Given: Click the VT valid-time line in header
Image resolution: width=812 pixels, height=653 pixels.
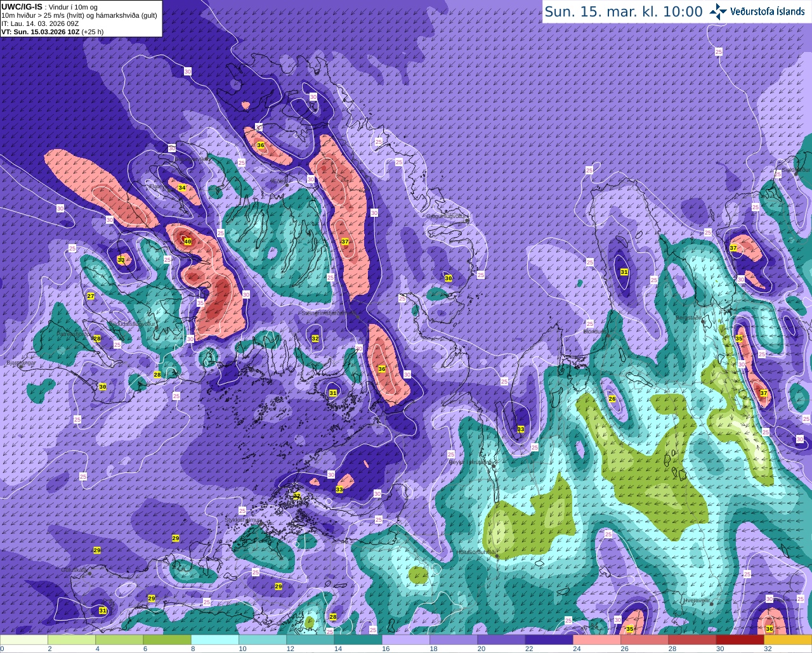Looking at the screenshot, I should point(53,31).
